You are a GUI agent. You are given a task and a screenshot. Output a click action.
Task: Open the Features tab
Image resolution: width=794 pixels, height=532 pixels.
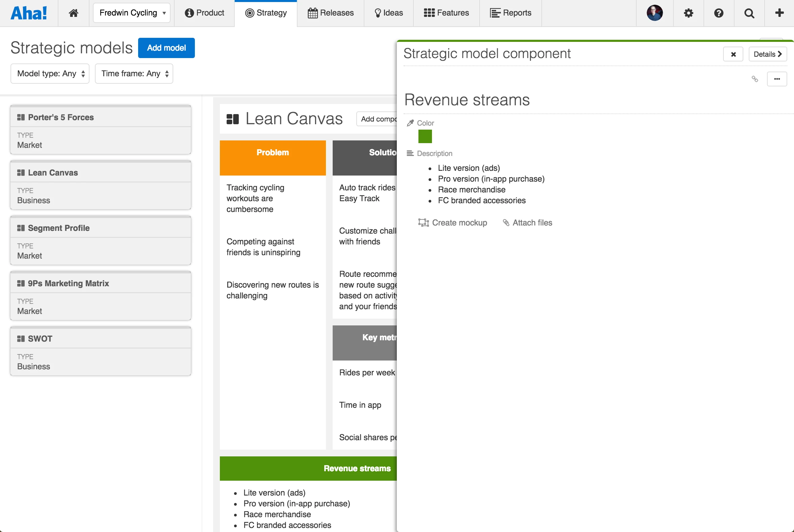click(x=446, y=13)
